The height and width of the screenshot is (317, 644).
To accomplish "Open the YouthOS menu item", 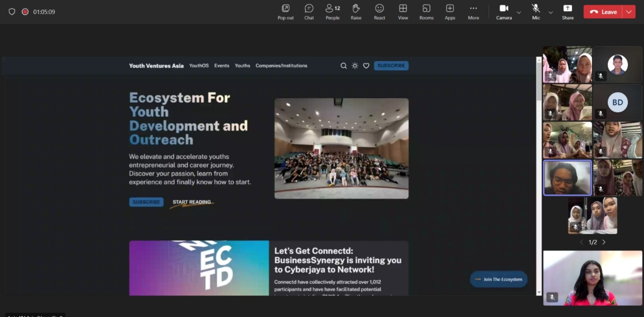I will click(x=199, y=66).
